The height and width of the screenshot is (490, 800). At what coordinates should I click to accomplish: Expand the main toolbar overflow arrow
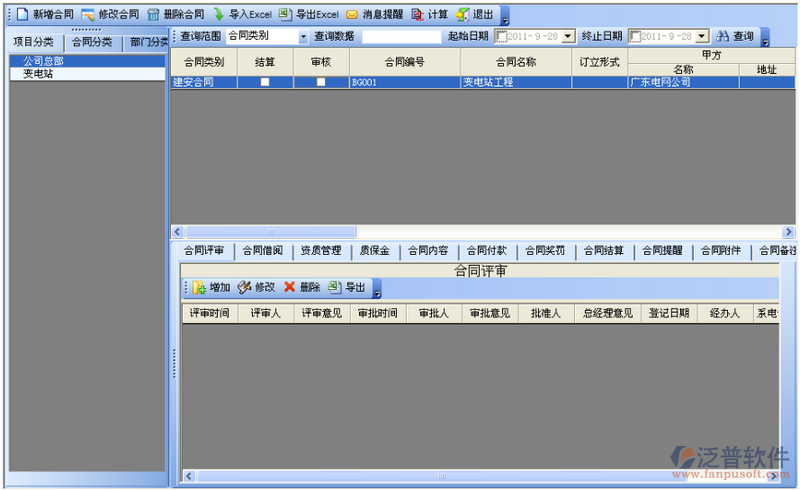tap(505, 16)
